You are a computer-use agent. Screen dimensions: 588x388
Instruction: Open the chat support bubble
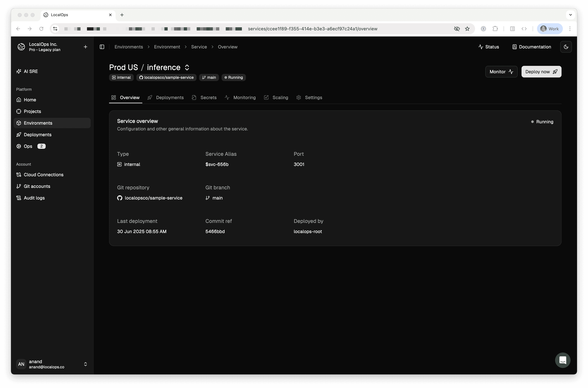[x=563, y=360]
